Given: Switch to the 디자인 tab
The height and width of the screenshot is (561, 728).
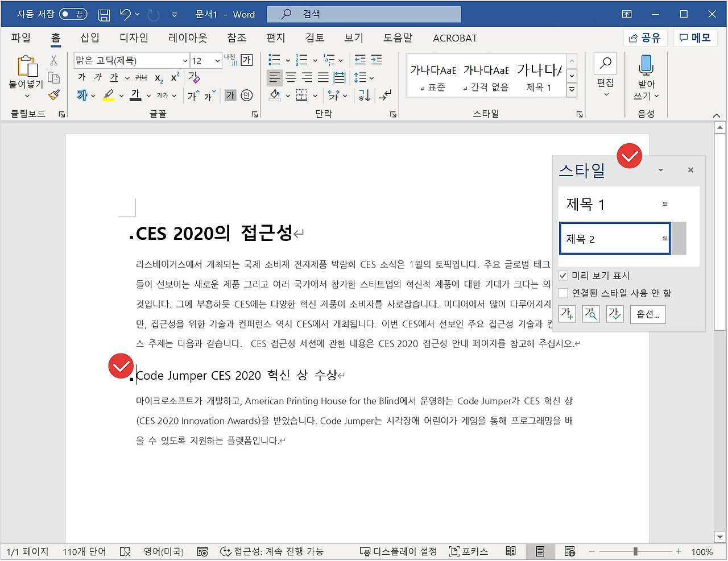Looking at the screenshot, I should pyautogui.click(x=134, y=38).
